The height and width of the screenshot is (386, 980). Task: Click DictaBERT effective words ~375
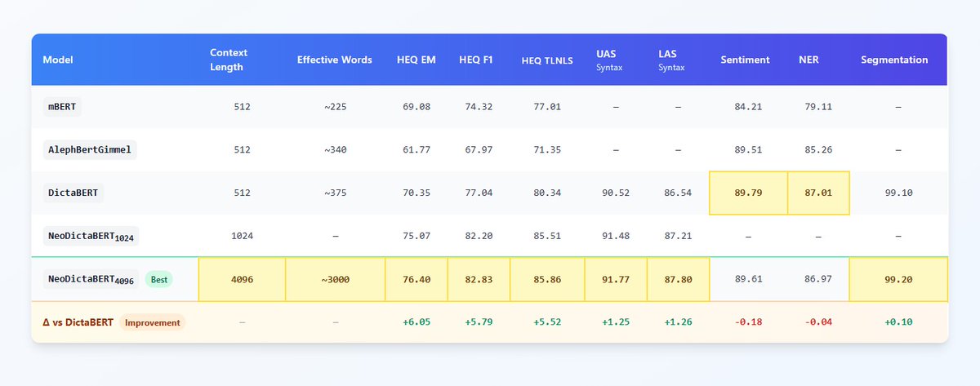pyautogui.click(x=335, y=193)
